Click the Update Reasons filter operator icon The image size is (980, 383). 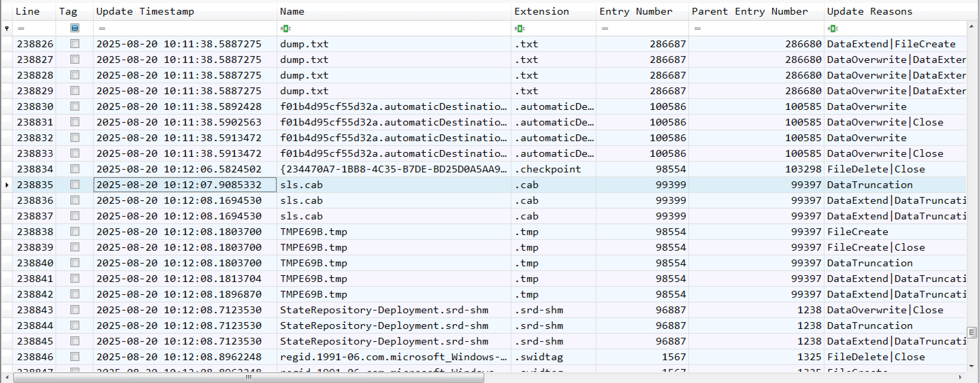(832, 29)
